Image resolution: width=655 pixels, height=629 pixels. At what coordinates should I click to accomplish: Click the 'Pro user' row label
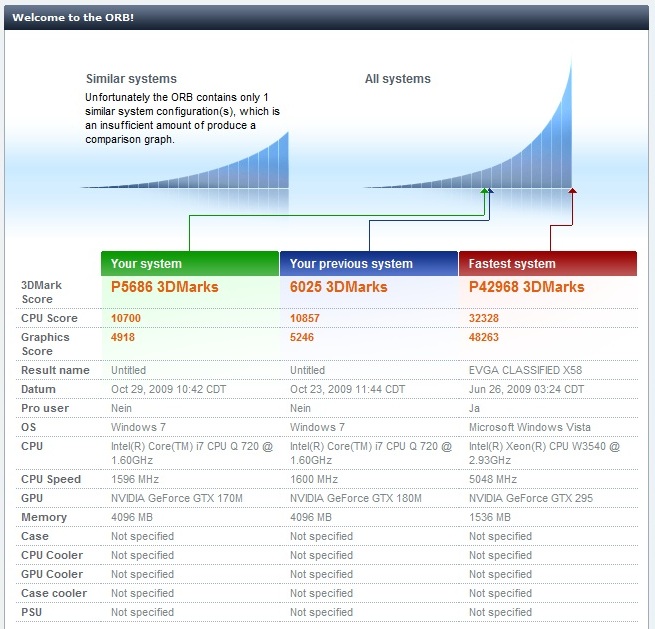[x=45, y=408]
